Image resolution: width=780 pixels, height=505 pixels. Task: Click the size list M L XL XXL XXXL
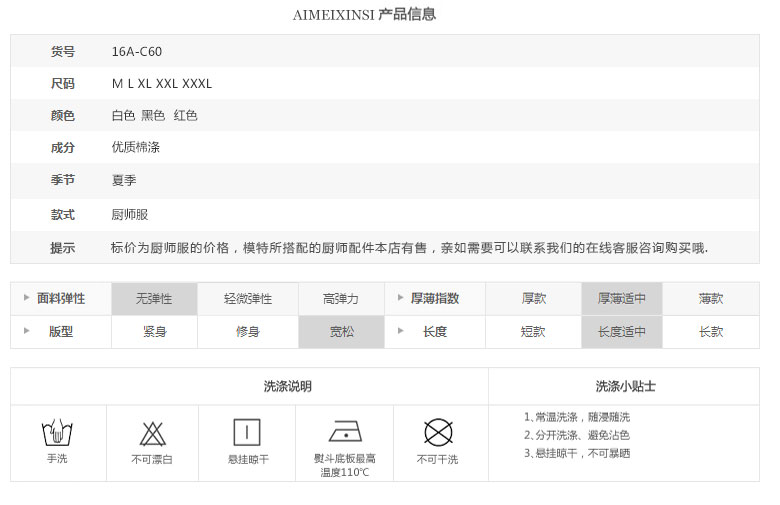(x=162, y=84)
